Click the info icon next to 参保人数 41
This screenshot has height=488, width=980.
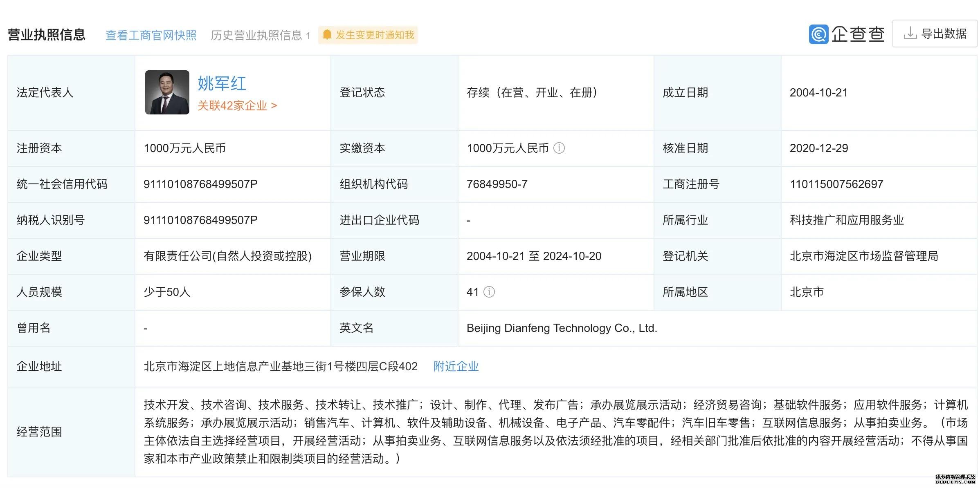point(490,292)
